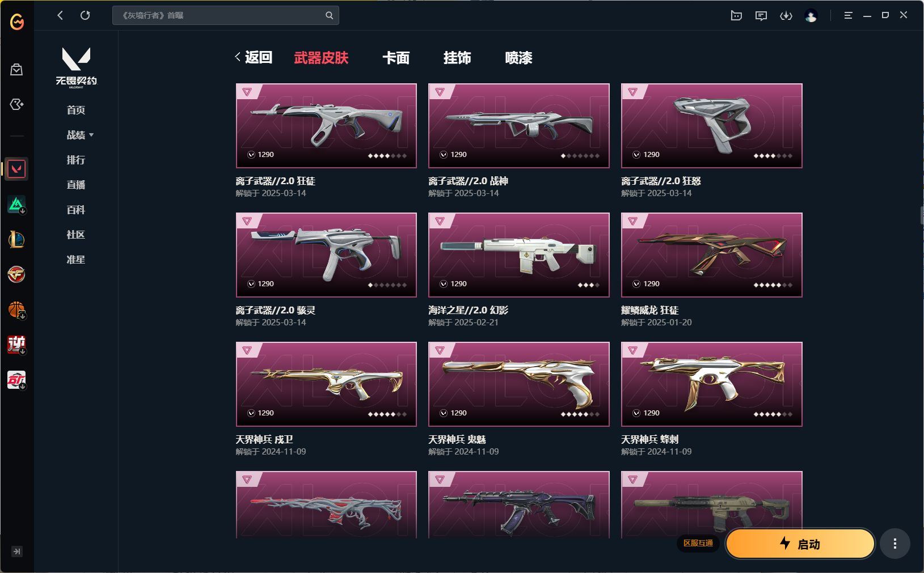
Task: Select the League of Legends sidebar icon
Action: point(16,239)
